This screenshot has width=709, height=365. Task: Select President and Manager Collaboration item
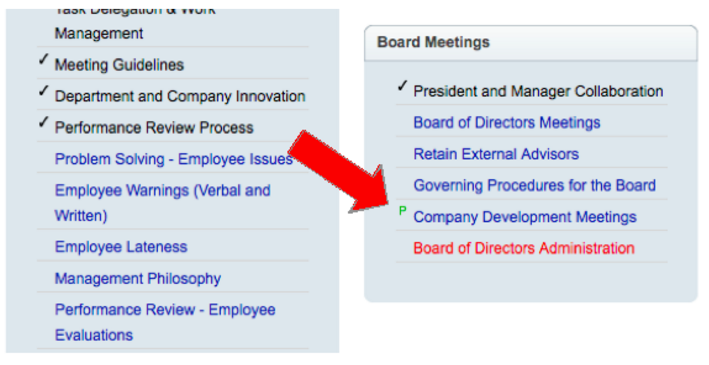[x=538, y=91]
